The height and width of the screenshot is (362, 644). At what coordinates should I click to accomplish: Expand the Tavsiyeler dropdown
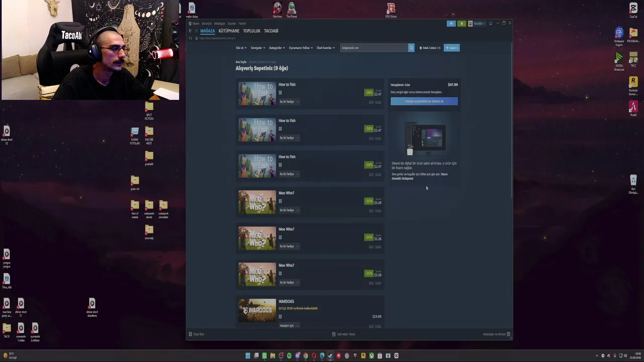click(258, 48)
